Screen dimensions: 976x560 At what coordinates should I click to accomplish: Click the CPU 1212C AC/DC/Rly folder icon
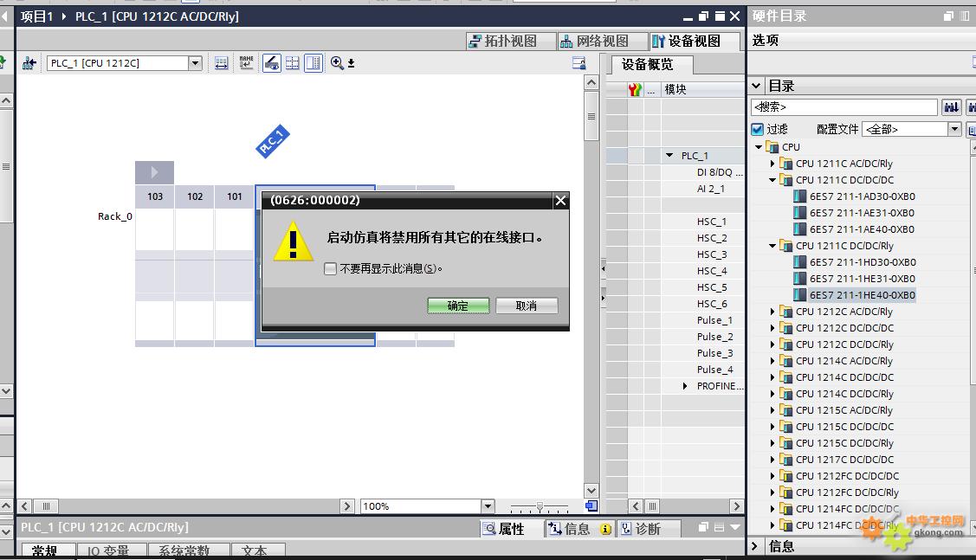785,312
